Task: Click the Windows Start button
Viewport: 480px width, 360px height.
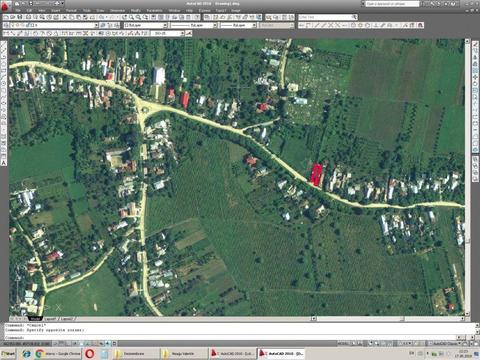Action: pos(8,353)
